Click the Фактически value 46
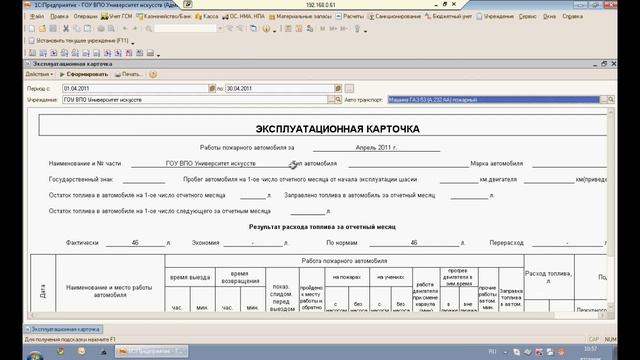Viewport: 640px width, 360px height. click(x=135, y=242)
